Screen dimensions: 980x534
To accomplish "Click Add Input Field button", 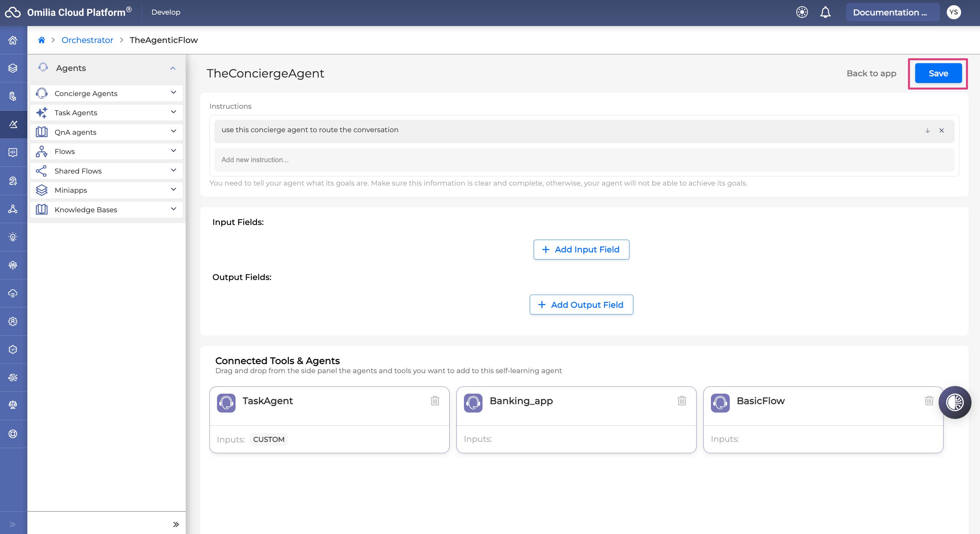I will [x=581, y=249].
